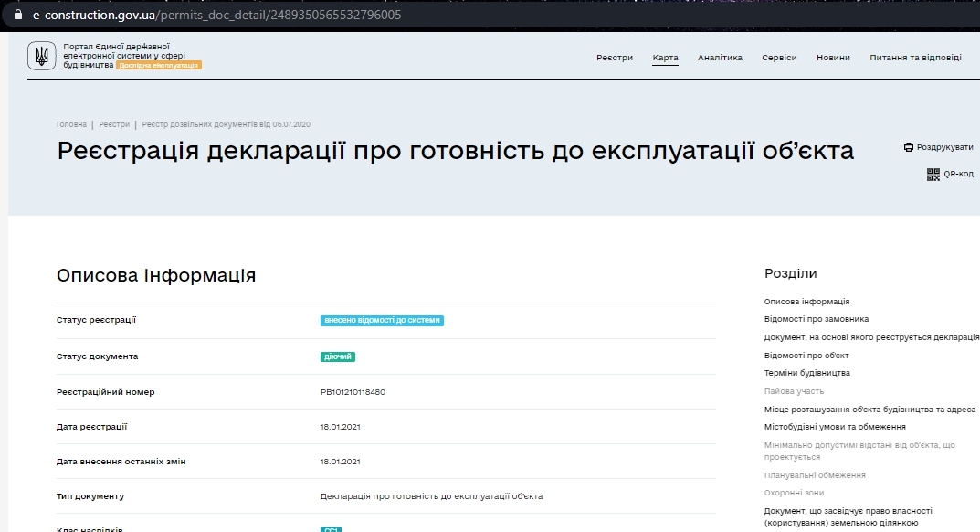
Task: Jump to Містобудівні умови та обмеження section
Action: [835, 427]
